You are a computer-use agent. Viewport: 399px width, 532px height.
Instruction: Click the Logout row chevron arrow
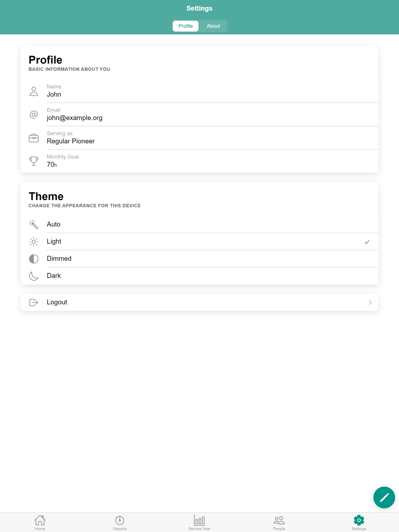tap(370, 302)
